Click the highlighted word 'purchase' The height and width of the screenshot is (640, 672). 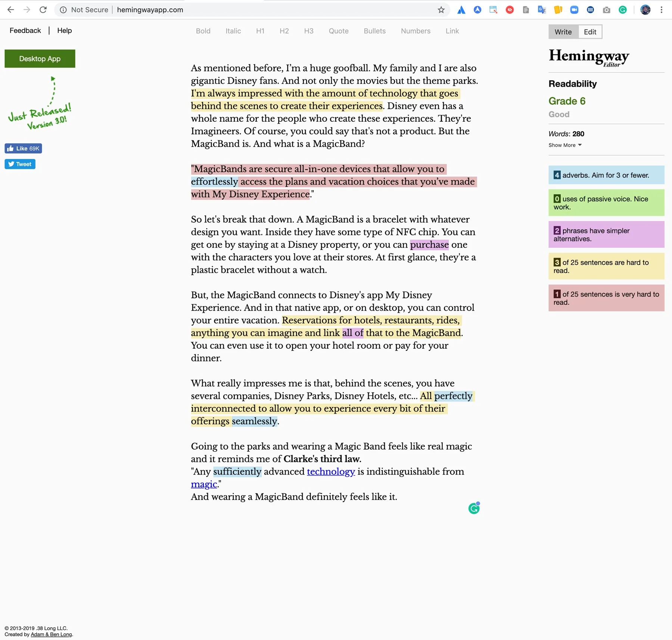coord(429,245)
